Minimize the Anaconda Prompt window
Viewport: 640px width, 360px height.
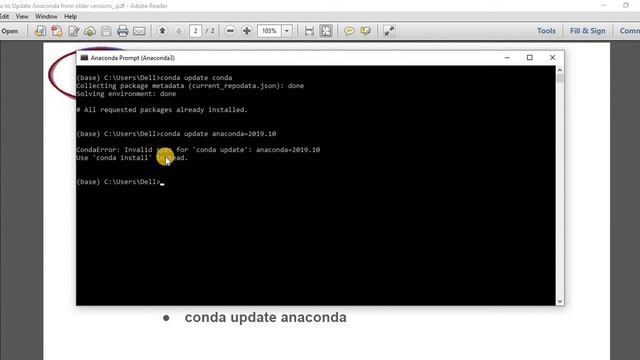[507, 58]
